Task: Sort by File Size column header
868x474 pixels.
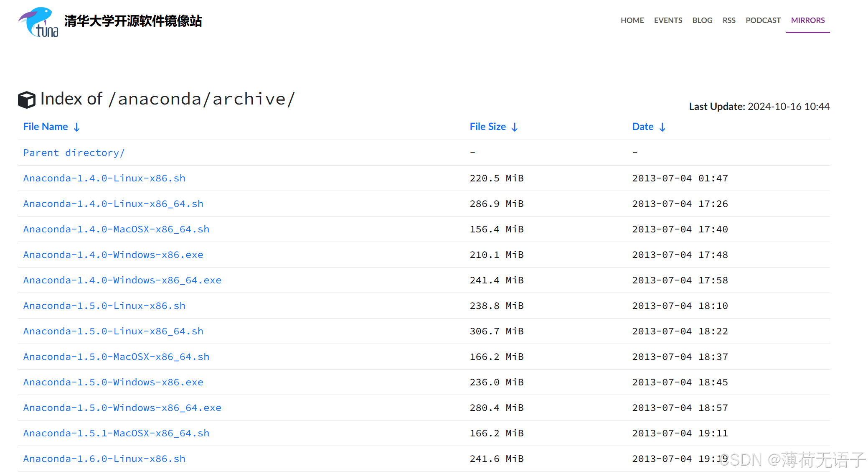Action: click(x=494, y=127)
